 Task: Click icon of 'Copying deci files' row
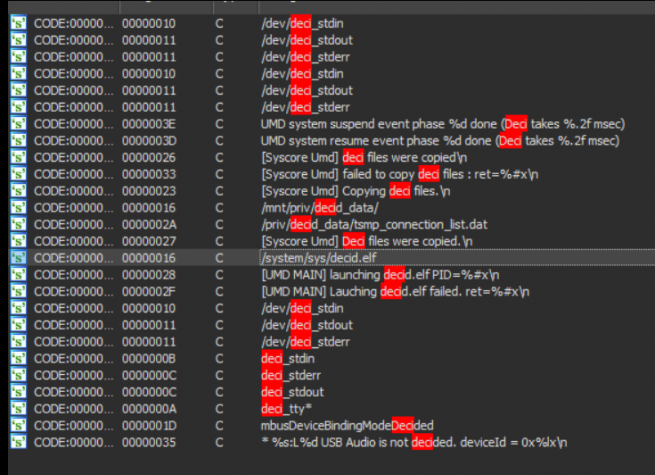17,190
